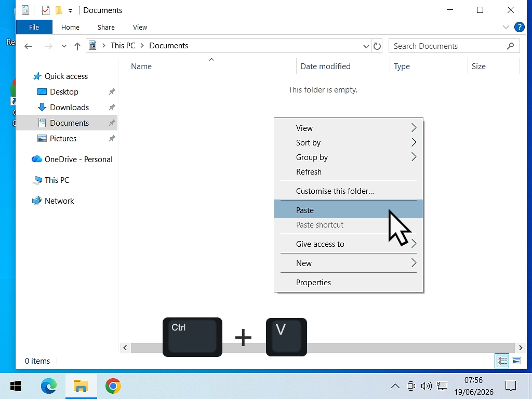The image size is (532, 399).
Task: Open the View submenu in context menu
Action: point(349,128)
